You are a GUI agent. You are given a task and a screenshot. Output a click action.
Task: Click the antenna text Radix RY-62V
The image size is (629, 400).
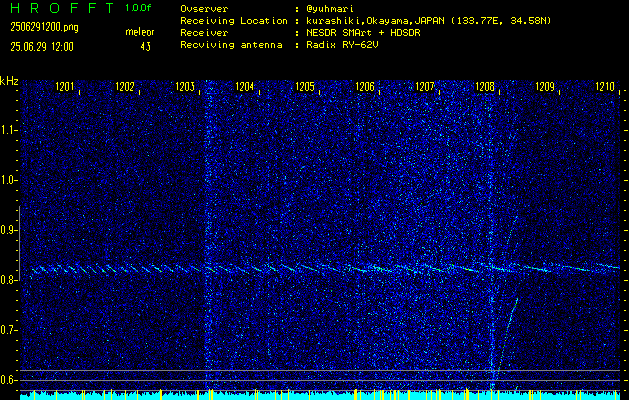tap(342, 45)
